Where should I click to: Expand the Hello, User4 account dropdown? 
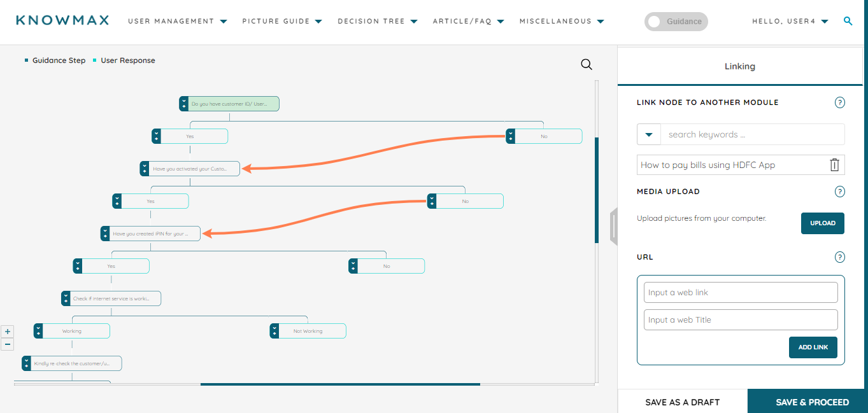[x=790, y=21]
